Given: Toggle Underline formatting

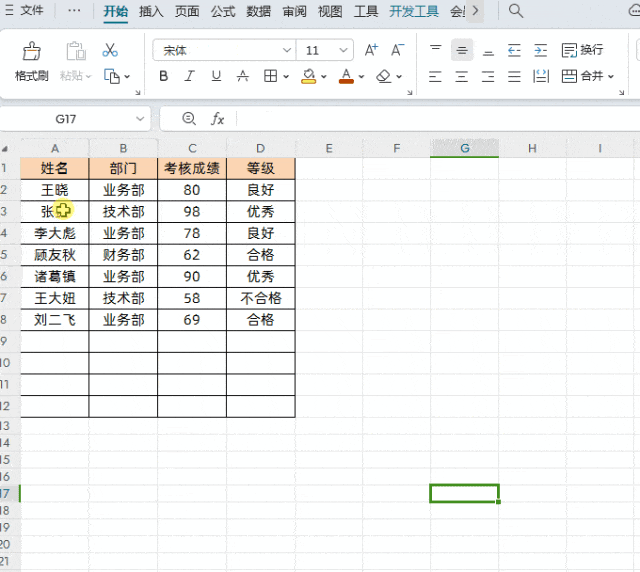Looking at the screenshot, I should pyautogui.click(x=216, y=76).
